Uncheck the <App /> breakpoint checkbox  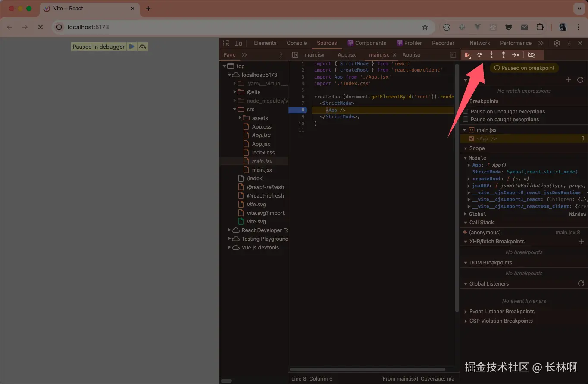coord(472,138)
